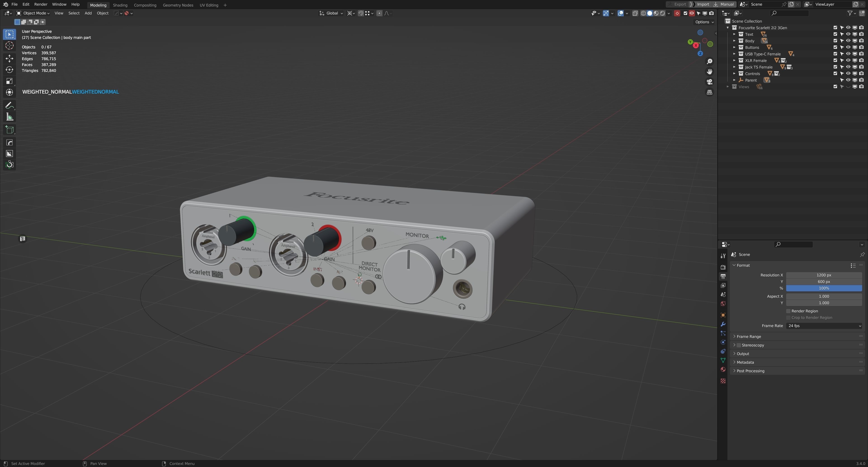Click the Export button
Viewport: 868px width, 467px height.
[677, 4]
